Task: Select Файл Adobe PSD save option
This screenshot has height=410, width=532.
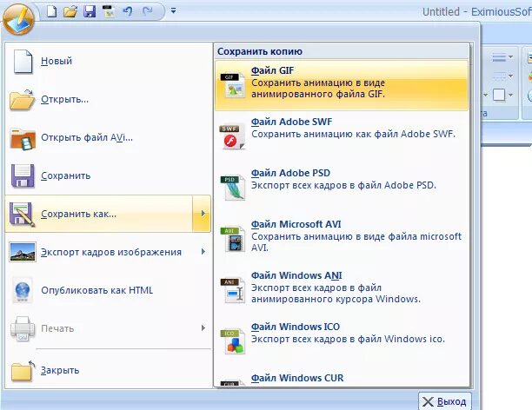Action: click(x=342, y=188)
